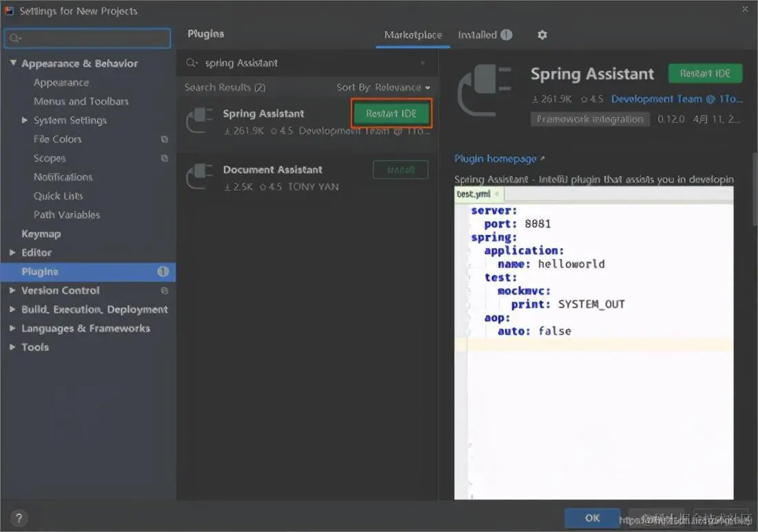Expand Build, Execution, Deployment section
Viewport: 758px width, 532px height.
pyautogui.click(x=12, y=309)
